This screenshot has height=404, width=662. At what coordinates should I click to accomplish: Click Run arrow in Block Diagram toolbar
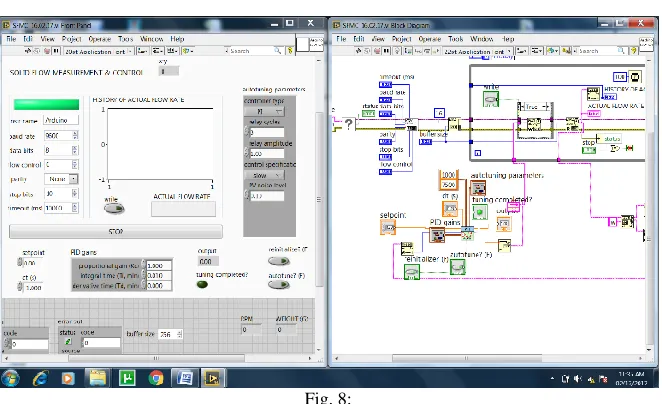(x=358, y=51)
